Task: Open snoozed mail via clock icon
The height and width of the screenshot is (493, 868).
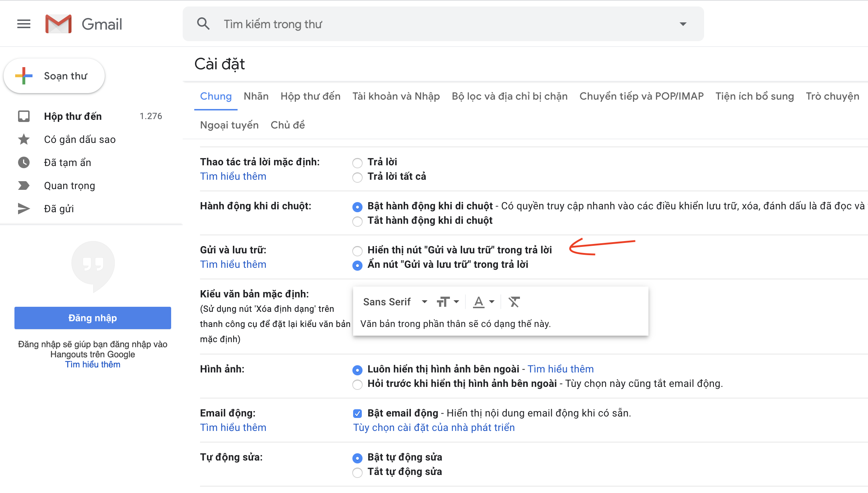Action: pos(24,162)
